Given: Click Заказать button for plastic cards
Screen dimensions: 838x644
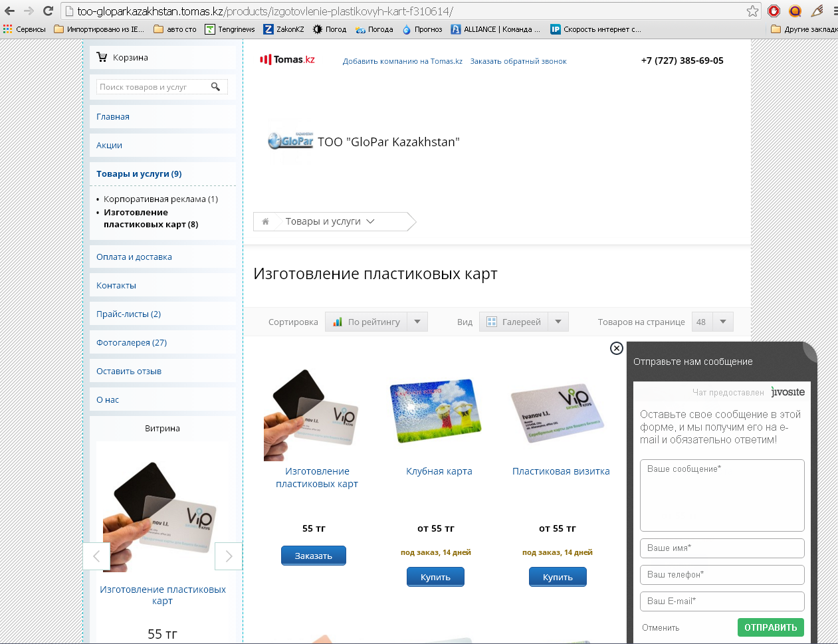Looking at the screenshot, I should [313, 556].
